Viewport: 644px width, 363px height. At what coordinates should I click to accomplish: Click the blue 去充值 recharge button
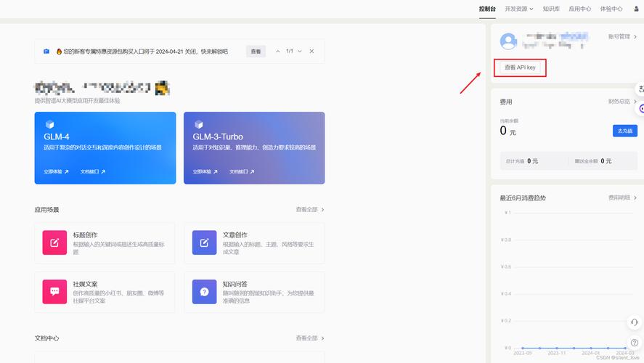point(624,131)
